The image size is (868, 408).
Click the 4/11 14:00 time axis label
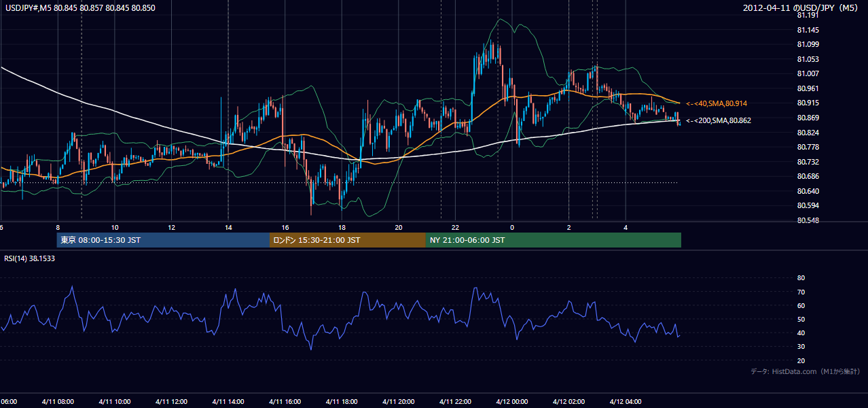click(x=228, y=401)
